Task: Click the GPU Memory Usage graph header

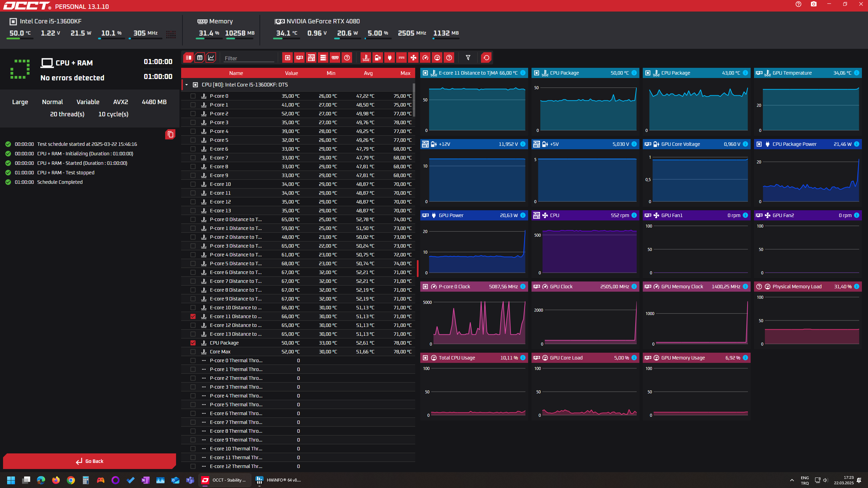Action: [x=696, y=358]
